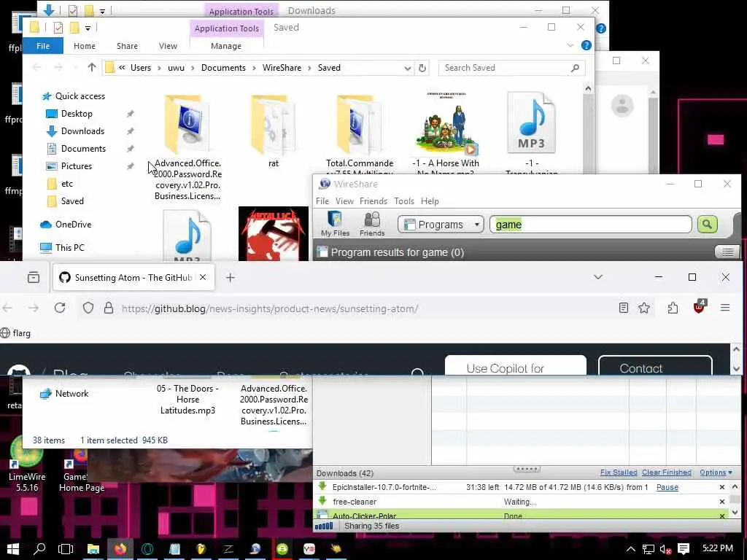The width and height of the screenshot is (747, 560).
Task: Click the connection strength bars in WireShare status
Action: 324,526
